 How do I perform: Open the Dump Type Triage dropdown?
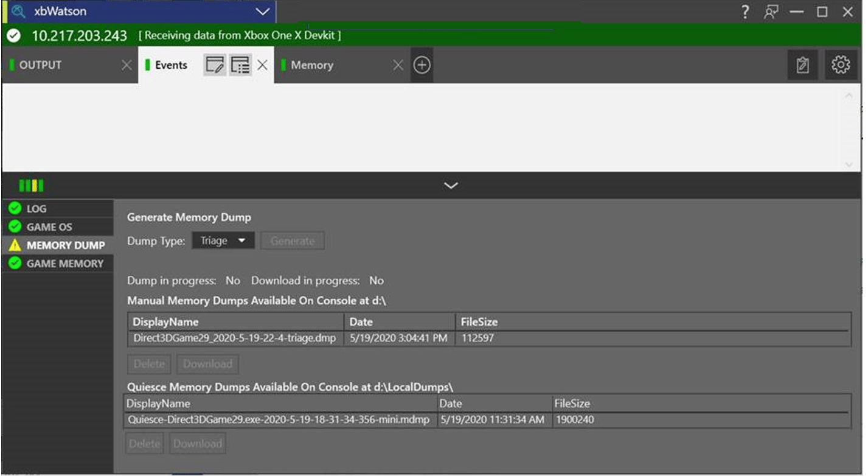point(223,240)
